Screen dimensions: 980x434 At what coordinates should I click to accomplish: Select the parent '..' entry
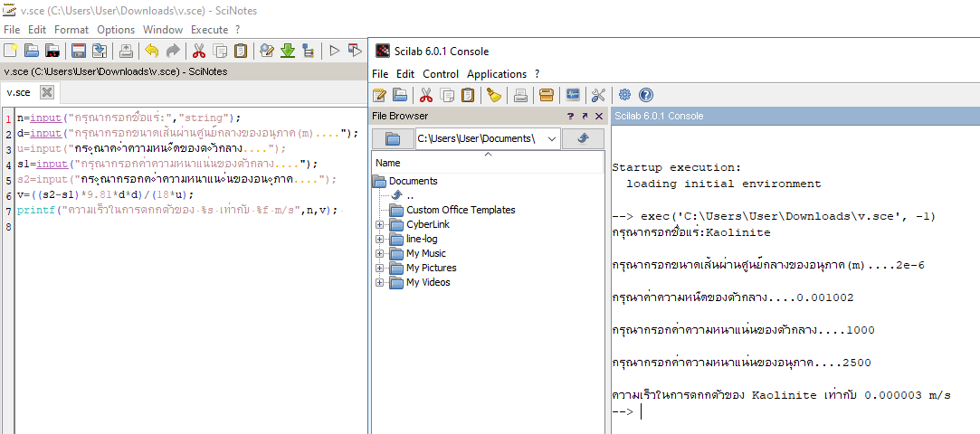point(410,195)
